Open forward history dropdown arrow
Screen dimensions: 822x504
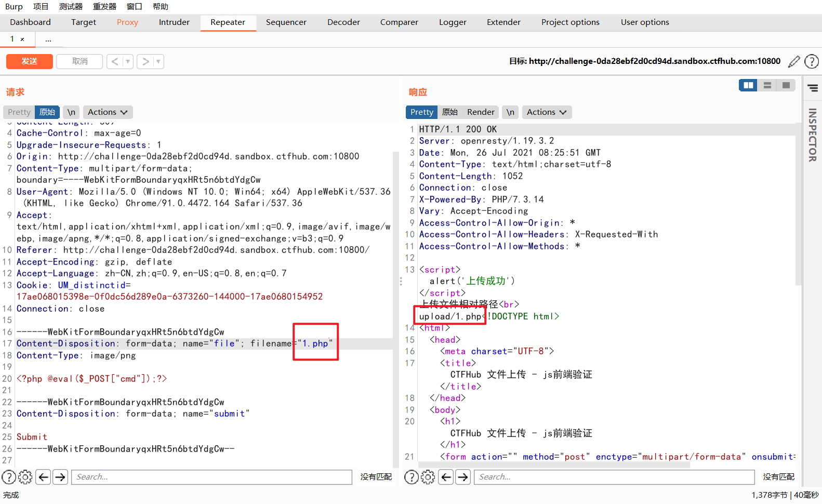(158, 61)
